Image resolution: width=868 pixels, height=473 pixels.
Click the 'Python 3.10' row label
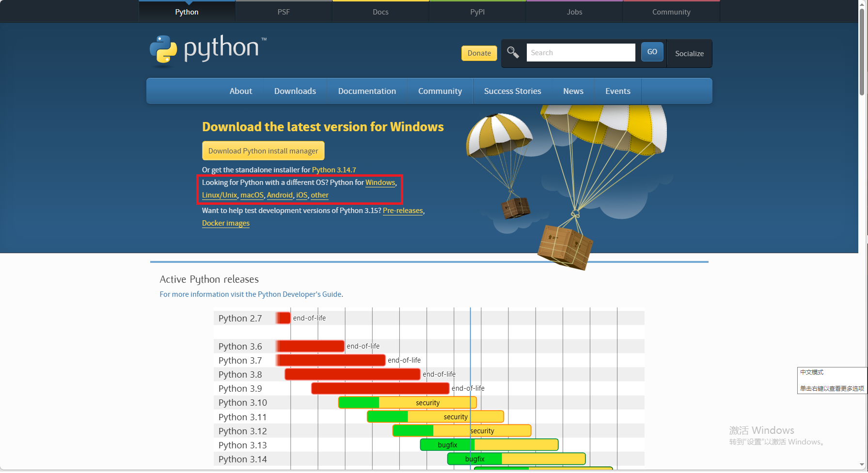[x=243, y=403]
